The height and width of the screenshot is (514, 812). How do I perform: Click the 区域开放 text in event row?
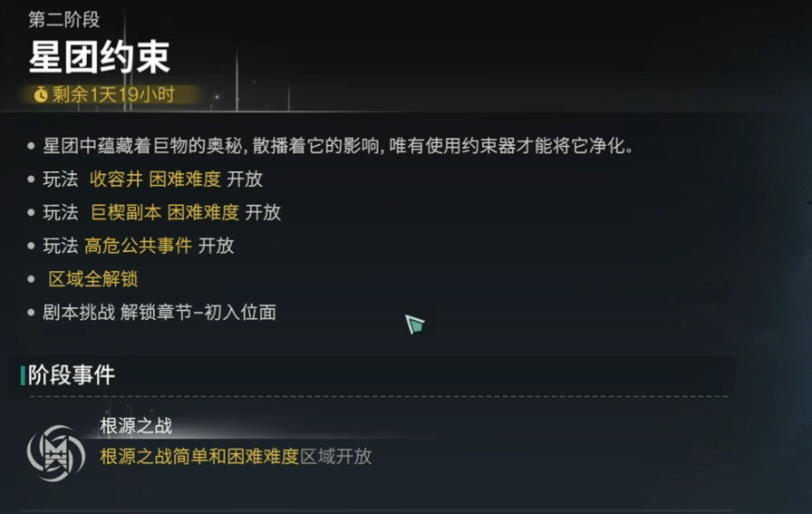335,456
